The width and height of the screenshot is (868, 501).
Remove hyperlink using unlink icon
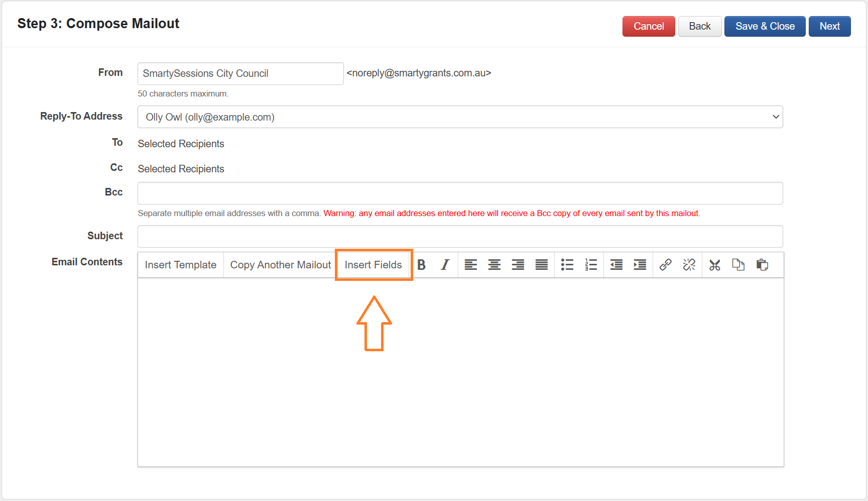tap(689, 265)
